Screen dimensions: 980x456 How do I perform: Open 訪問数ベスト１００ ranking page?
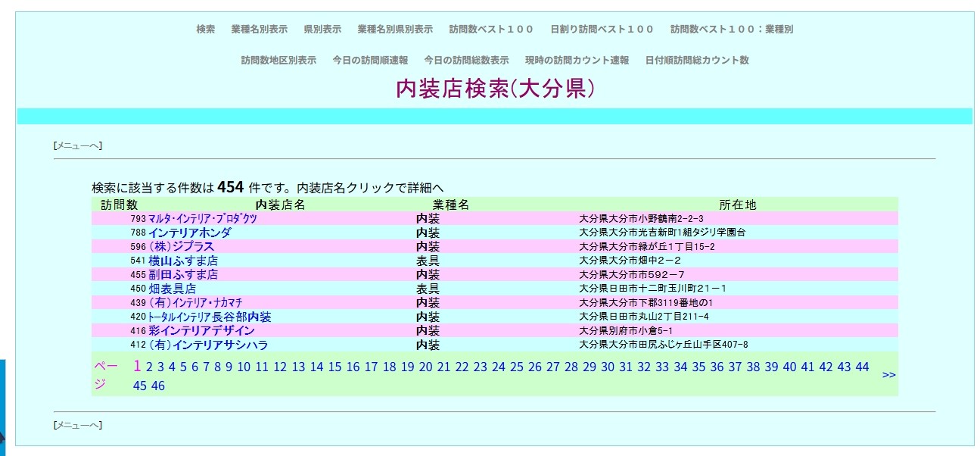[x=491, y=30]
